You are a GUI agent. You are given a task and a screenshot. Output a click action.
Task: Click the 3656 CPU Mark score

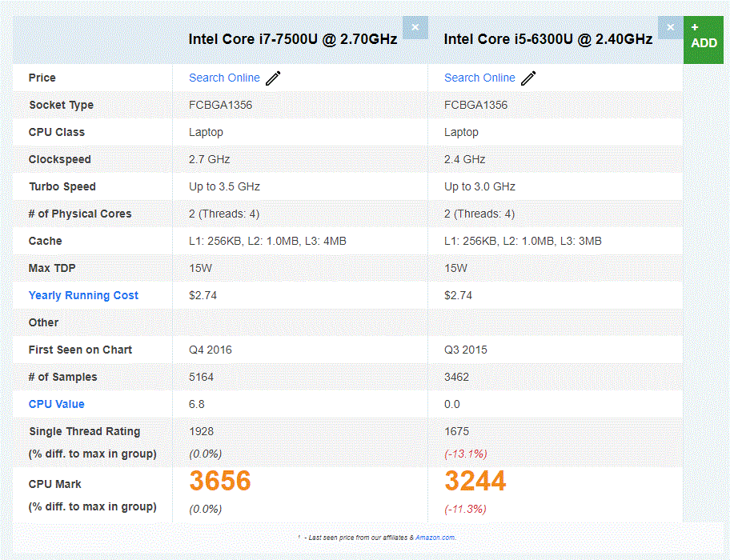point(220,481)
